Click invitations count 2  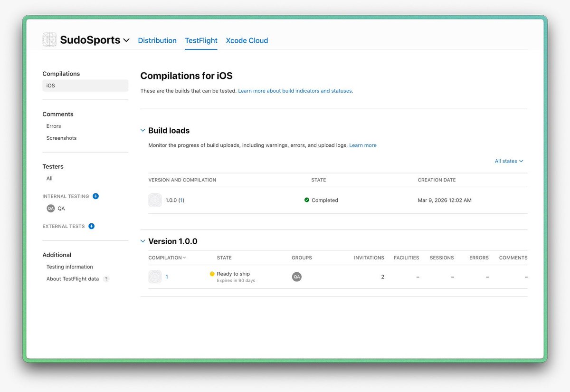[x=382, y=277]
